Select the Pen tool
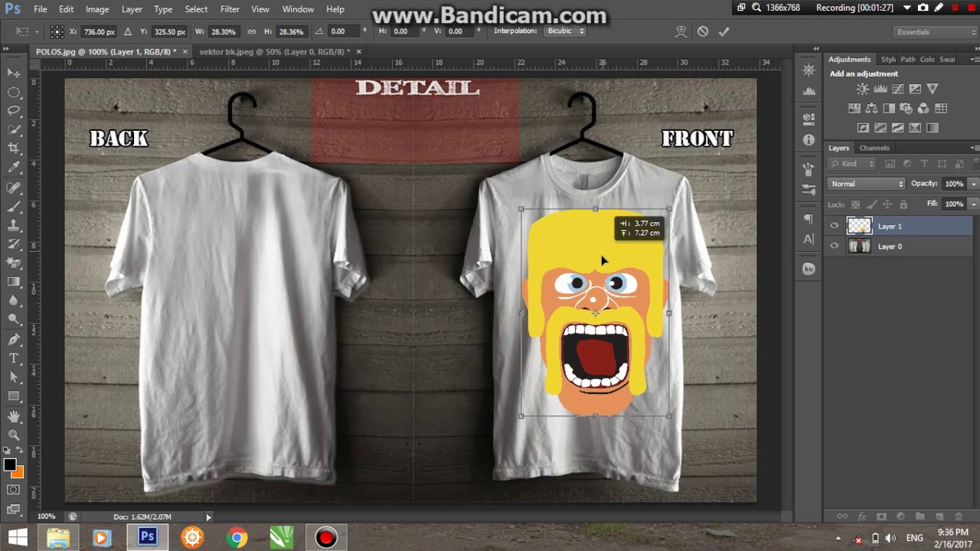The height and width of the screenshot is (551, 980). (14, 340)
